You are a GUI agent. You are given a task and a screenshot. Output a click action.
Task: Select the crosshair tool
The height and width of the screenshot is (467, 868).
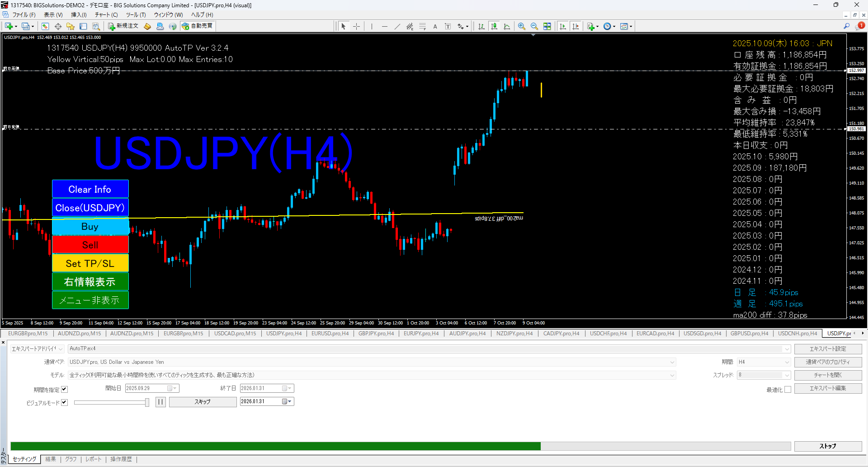coord(356,26)
